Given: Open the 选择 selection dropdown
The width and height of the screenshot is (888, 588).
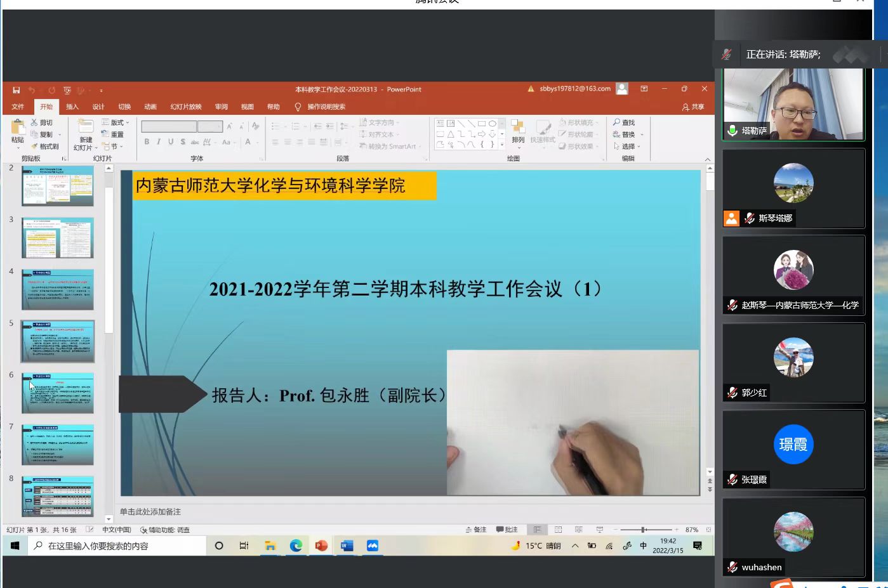Looking at the screenshot, I should click(x=628, y=147).
